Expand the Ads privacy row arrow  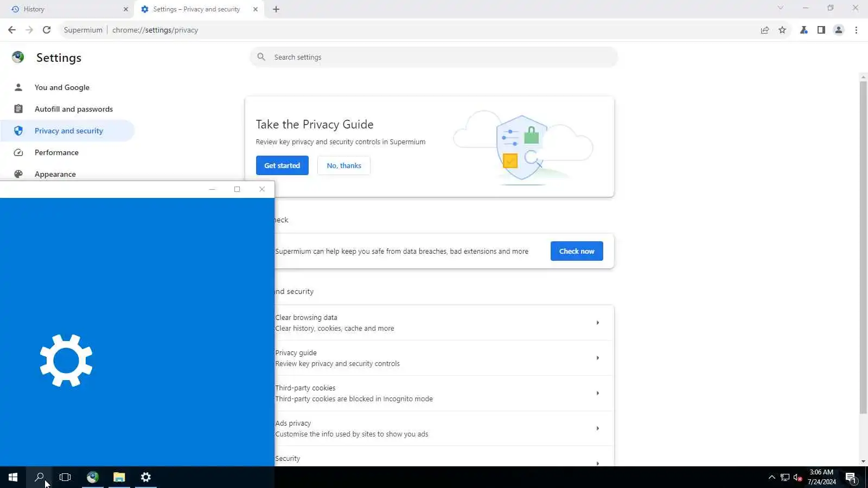598,428
